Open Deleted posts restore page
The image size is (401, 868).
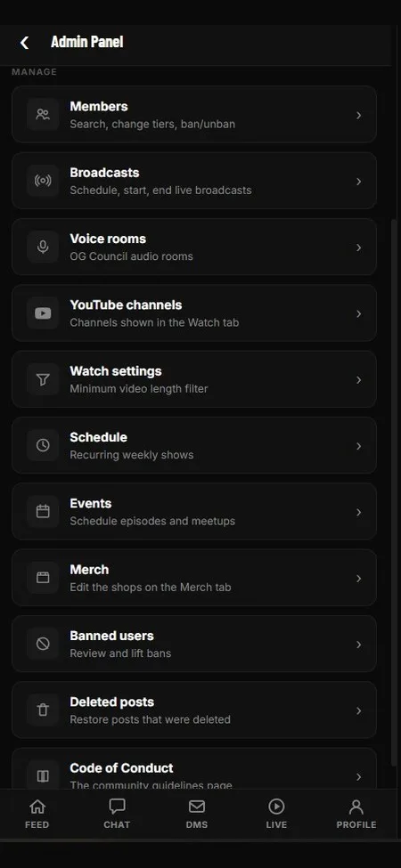(x=194, y=710)
